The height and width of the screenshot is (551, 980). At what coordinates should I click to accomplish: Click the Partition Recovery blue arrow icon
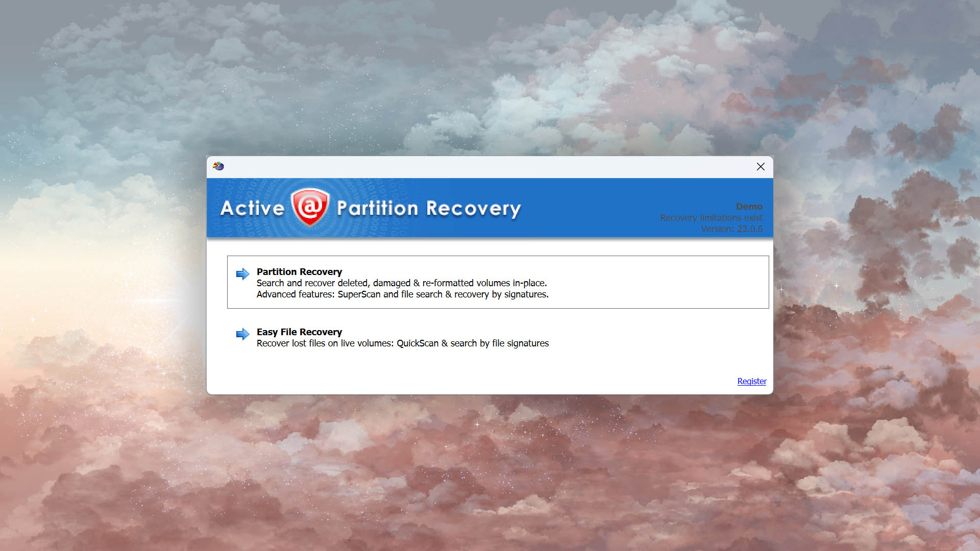(242, 274)
